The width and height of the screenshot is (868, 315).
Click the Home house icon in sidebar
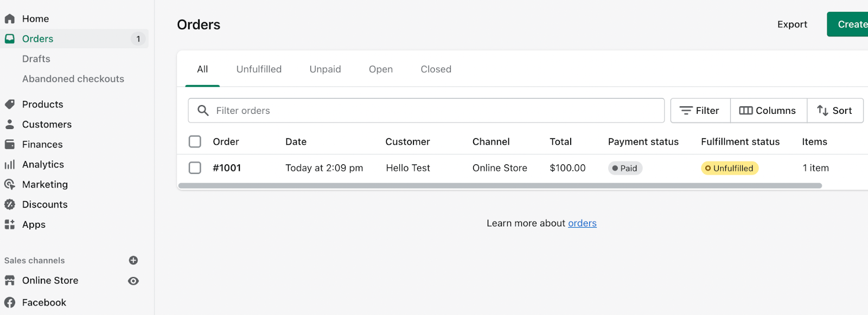click(10, 19)
